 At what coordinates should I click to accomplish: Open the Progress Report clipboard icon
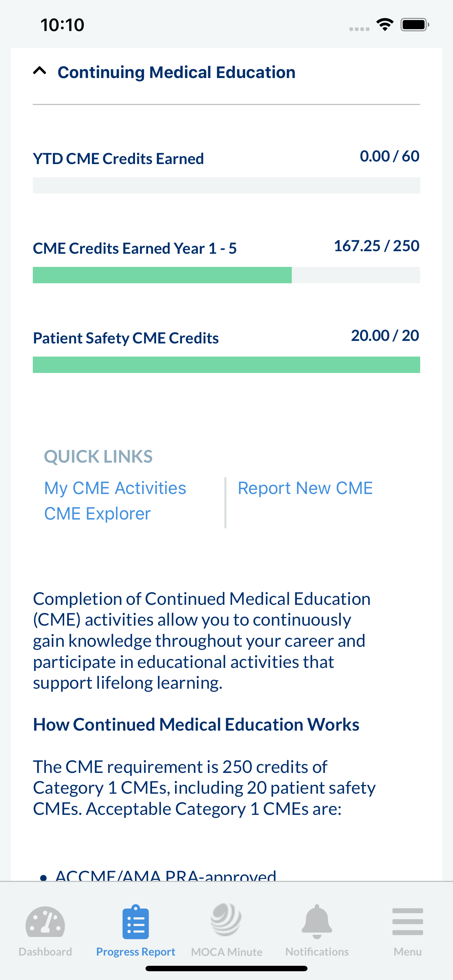[136, 921]
